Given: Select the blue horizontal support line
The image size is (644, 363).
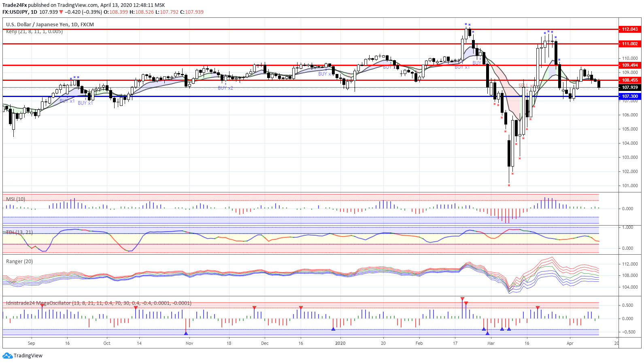Looking at the screenshot, I should click(310, 96).
